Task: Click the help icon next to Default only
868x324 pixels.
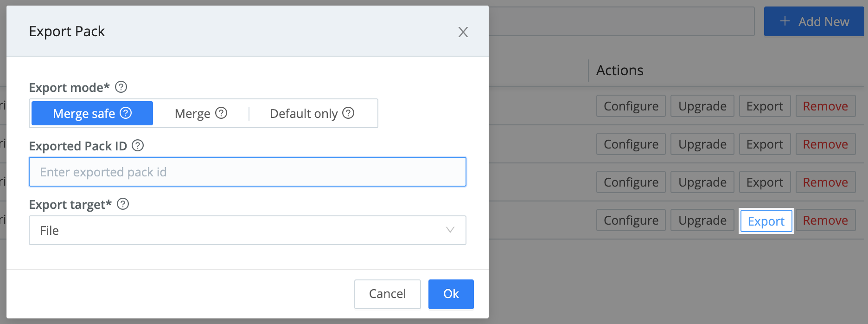Action: (348, 113)
